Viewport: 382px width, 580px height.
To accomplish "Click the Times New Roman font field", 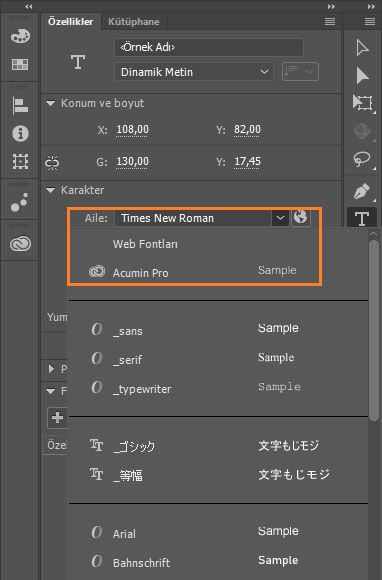I will pyautogui.click(x=193, y=218).
